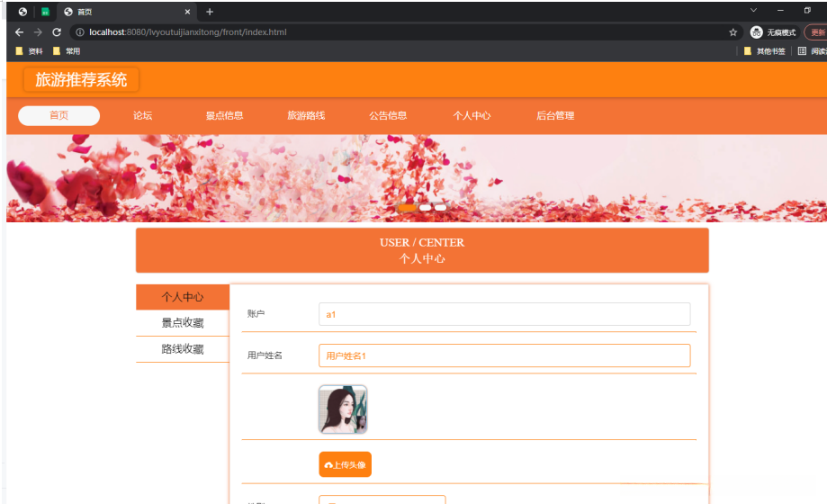The width and height of the screenshot is (827, 504).
Task: Open the 常用 bookmarks folder
Action: coord(67,51)
